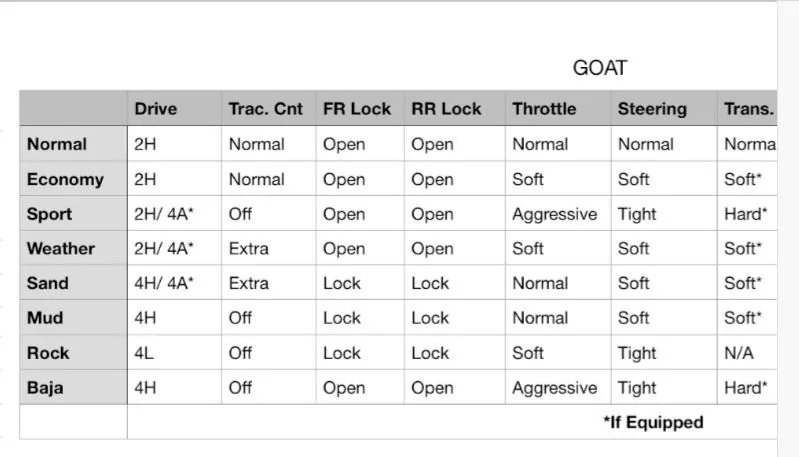Click the Rock row label
The height and width of the screenshot is (457, 799).
click(x=47, y=353)
